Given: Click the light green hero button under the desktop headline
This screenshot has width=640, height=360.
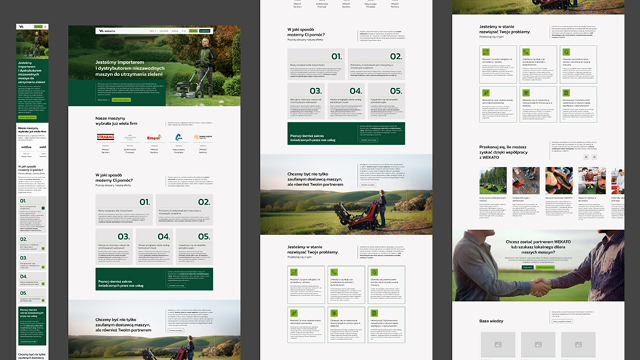Looking at the screenshot, I should [x=121, y=100].
